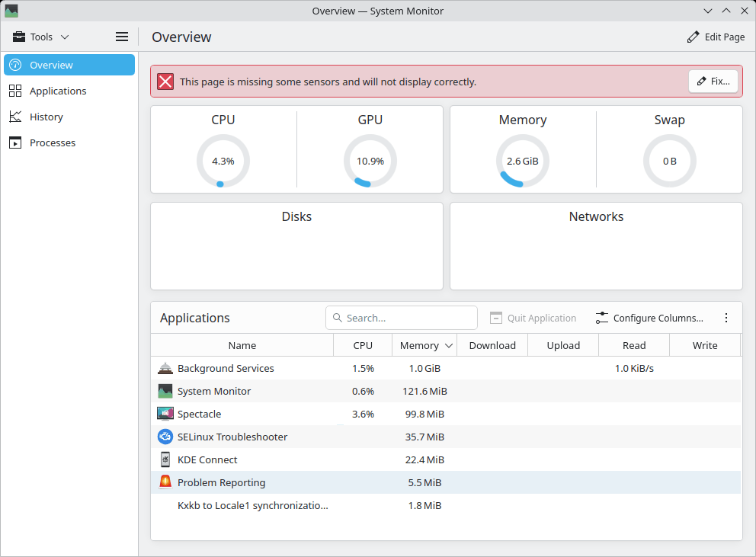This screenshot has width=756, height=557.
Task: Open the hamburger menu icon
Action: click(x=121, y=37)
